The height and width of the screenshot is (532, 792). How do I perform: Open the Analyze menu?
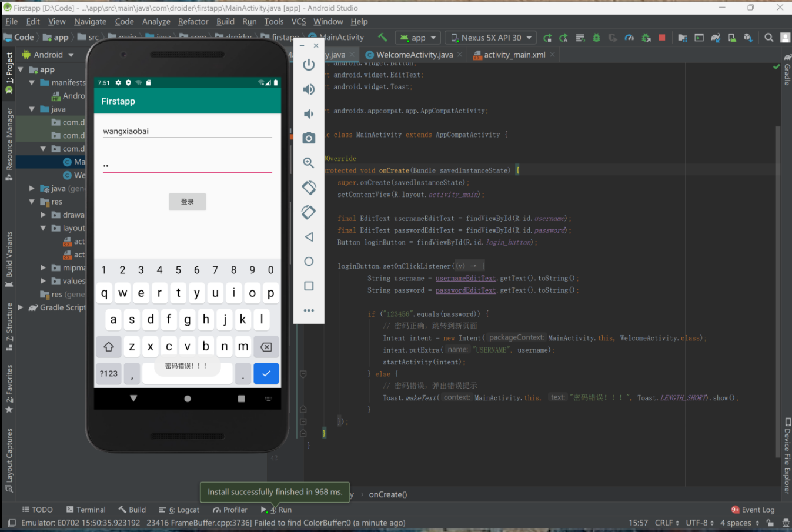click(156, 22)
